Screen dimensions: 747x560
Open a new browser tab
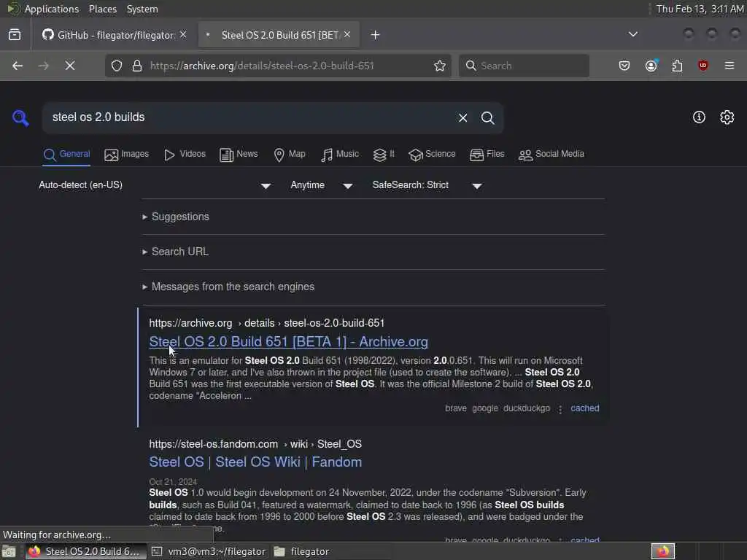point(376,35)
